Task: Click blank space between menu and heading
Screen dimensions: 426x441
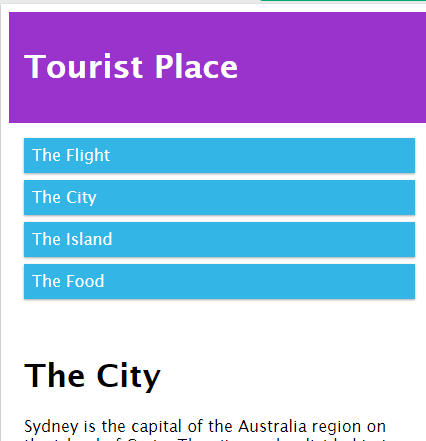Action: pyautogui.click(x=219, y=328)
